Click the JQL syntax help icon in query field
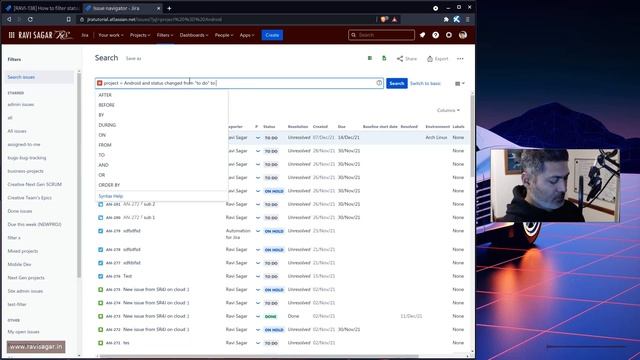640x360 pixels. (379, 83)
